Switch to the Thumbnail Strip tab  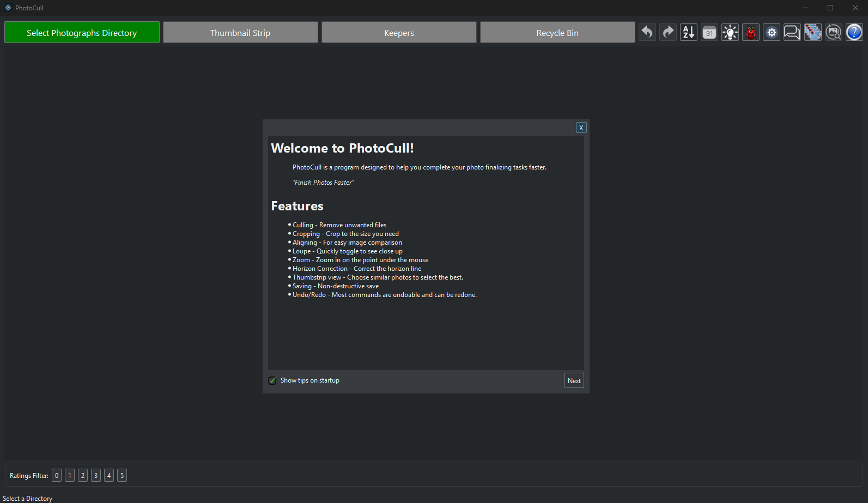coord(240,33)
